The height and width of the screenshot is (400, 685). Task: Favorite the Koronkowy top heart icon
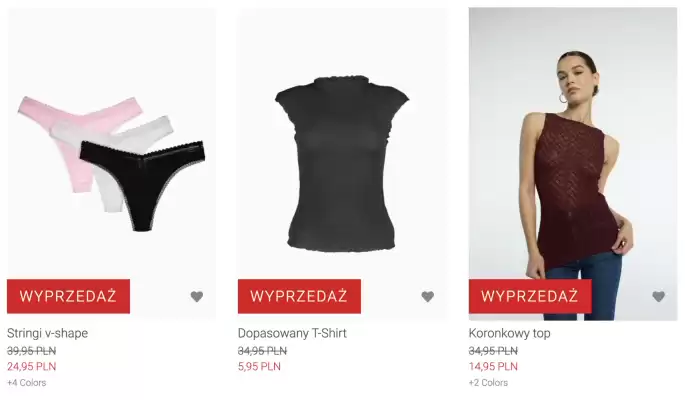[x=658, y=297]
